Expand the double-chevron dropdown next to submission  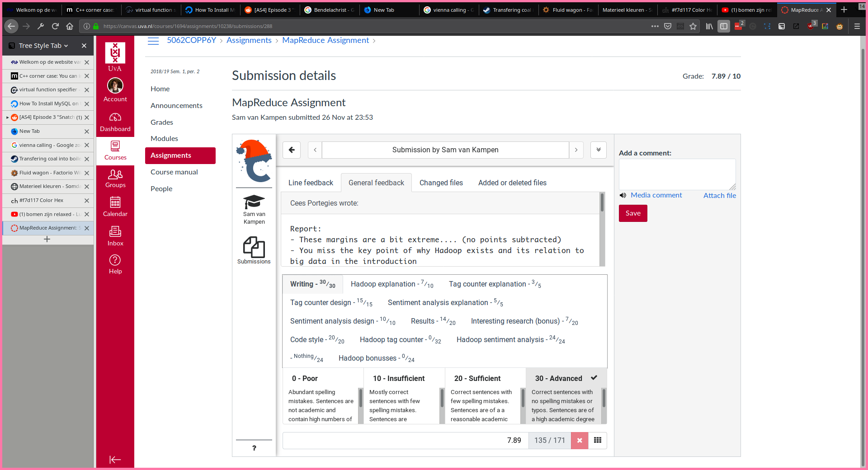click(x=598, y=150)
